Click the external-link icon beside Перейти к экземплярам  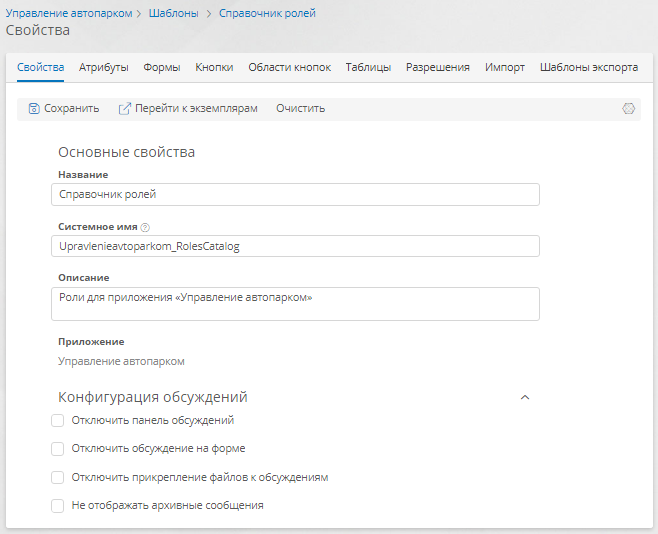coord(125,109)
